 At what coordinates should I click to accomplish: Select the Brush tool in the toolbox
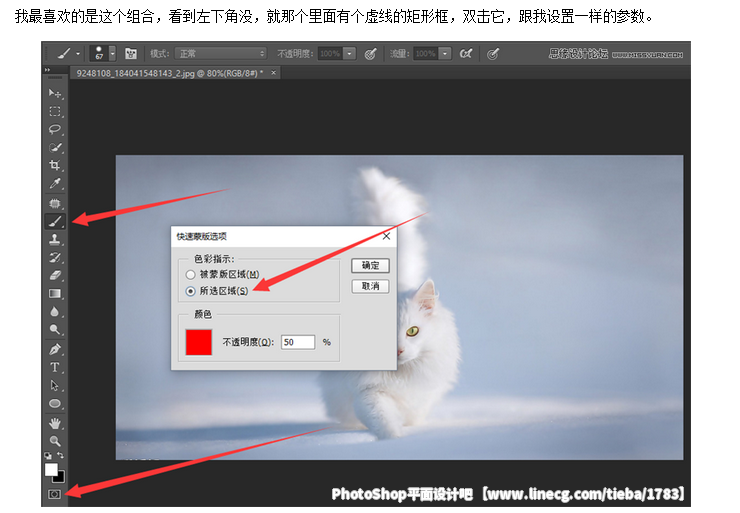tap(55, 221)
